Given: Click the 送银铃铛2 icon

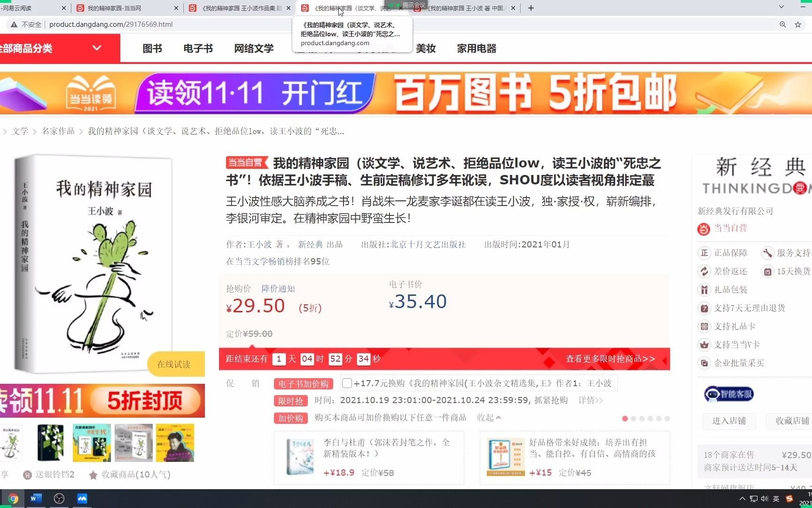Looking at the screenshot, I should (28, 475).
